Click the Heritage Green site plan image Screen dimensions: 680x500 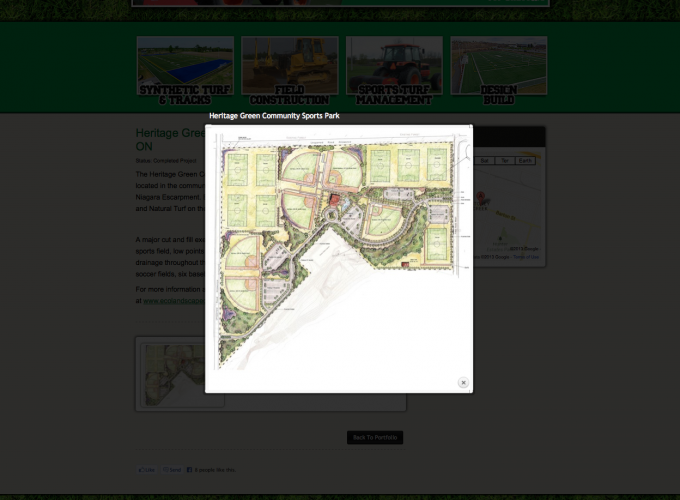pos(338,257)
